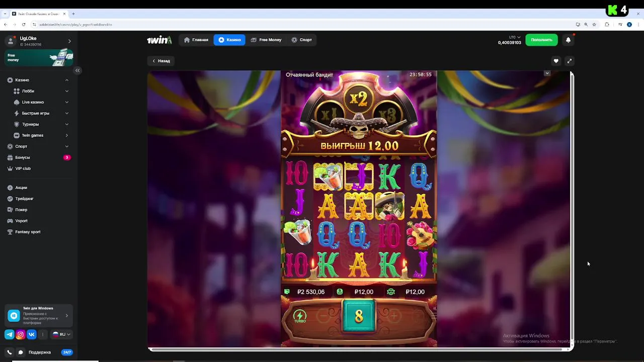Open Vsport in sidebar
The height and width of the screenshot is (362, 644).
[x=38, y=221]
